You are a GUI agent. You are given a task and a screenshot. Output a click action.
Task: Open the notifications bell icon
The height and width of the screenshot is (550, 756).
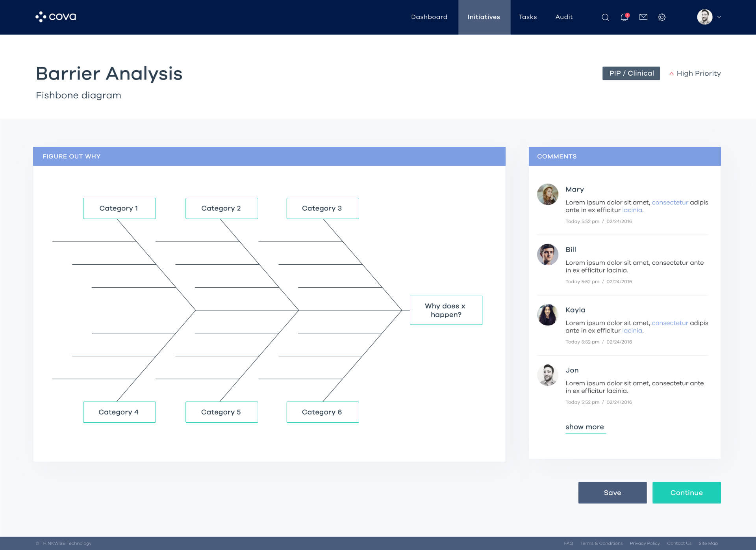pyautogui.click(x=624, y=17)
